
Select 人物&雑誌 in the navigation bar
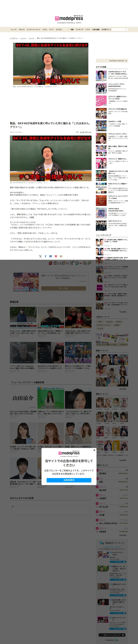[x=96, y=30]
